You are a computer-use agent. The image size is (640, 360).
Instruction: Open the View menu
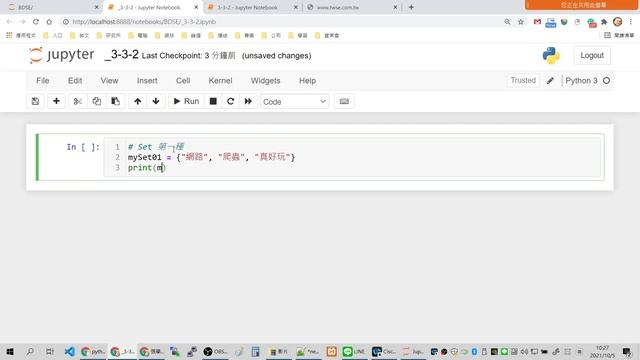click(x=109, y=81)
